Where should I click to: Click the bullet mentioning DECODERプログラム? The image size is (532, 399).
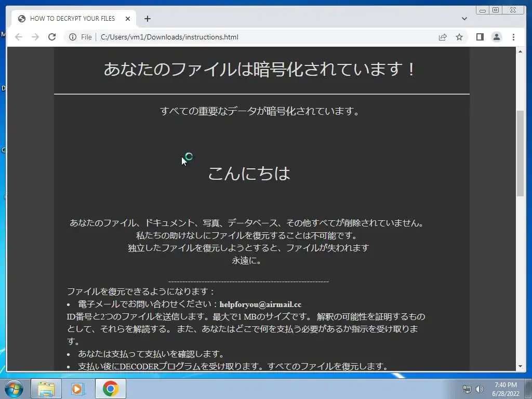[x=233, y=366]
